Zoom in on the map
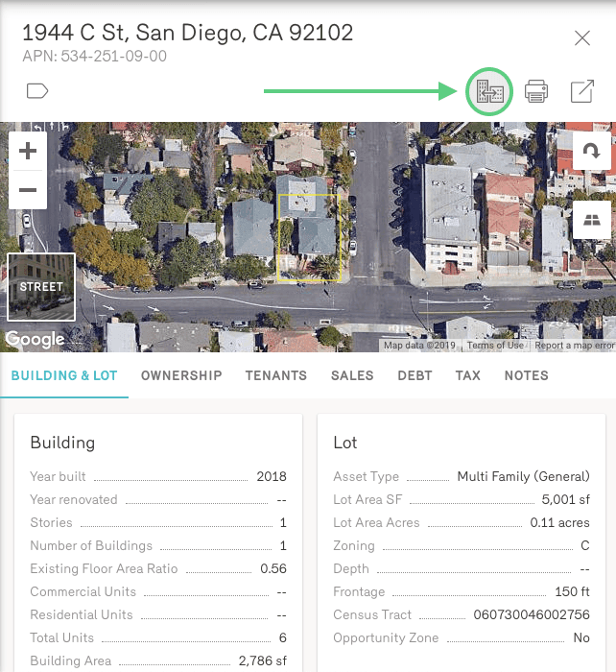 coord(28,151)
